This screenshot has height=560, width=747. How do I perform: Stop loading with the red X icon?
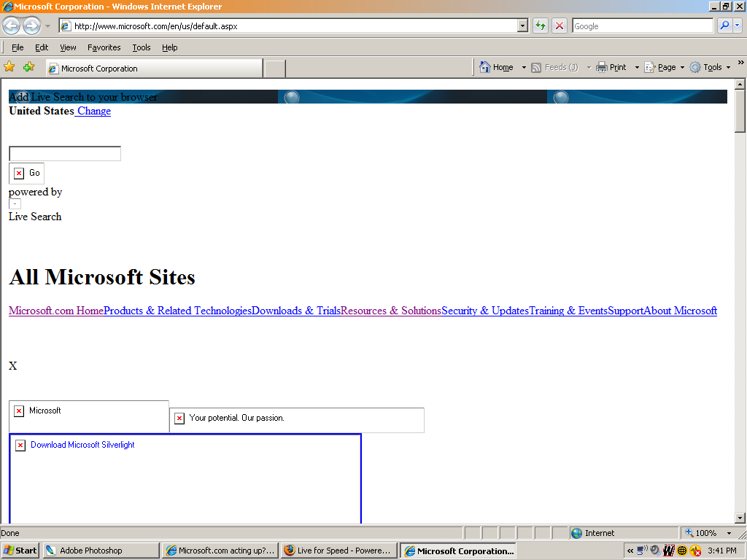pos(560,26)
